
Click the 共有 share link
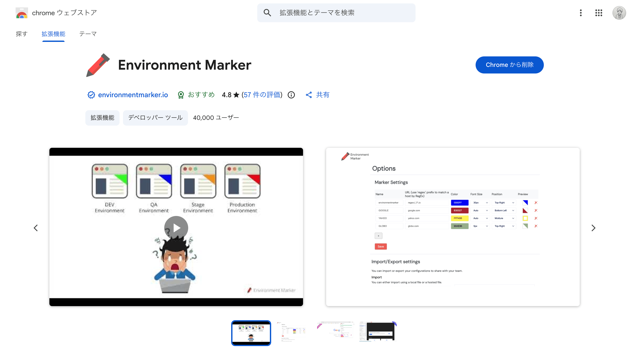[x=323, y=95]
